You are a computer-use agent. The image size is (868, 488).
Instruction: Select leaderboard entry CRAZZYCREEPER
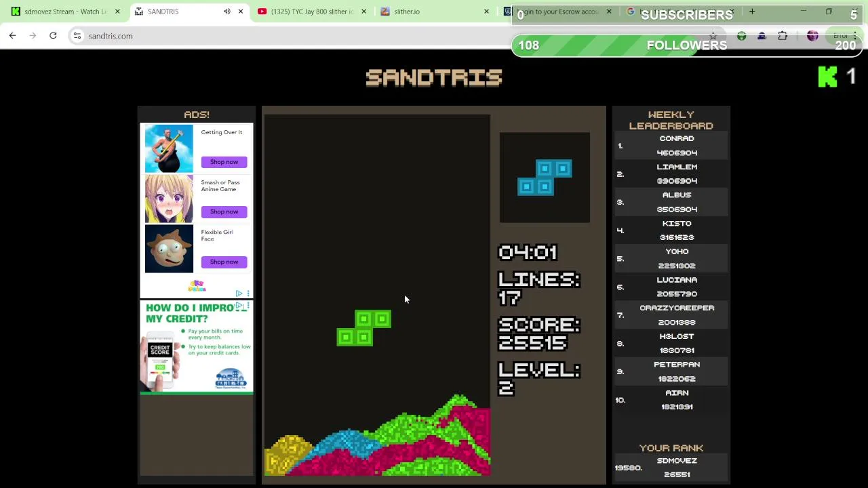tap(671, 315)
